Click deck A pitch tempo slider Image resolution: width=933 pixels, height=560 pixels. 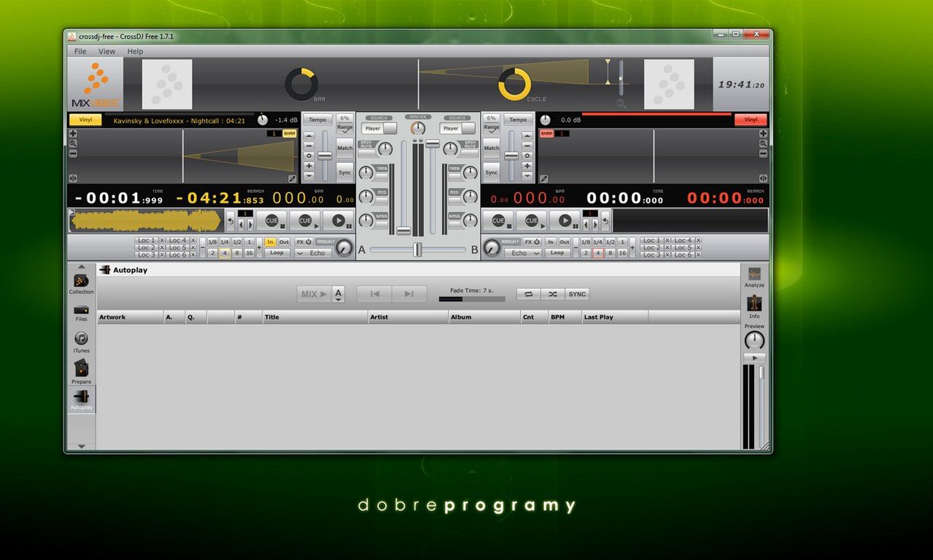click(325, 155)
